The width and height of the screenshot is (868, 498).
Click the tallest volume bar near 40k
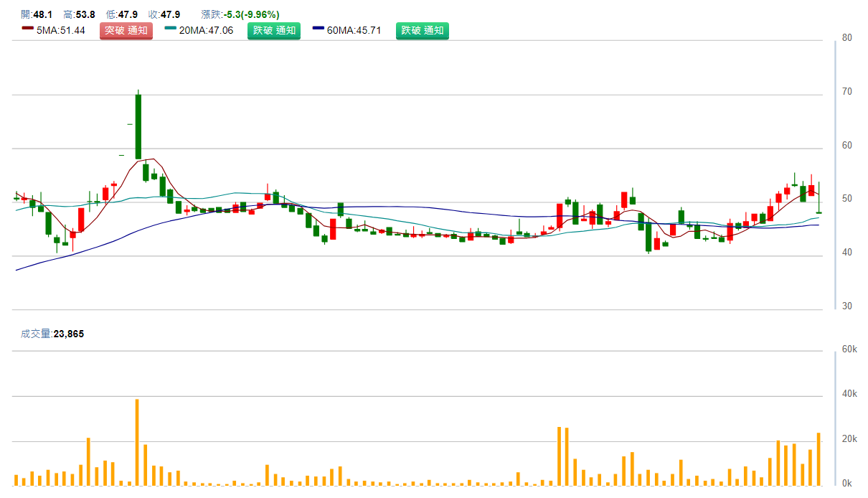[x=137, y=441]
